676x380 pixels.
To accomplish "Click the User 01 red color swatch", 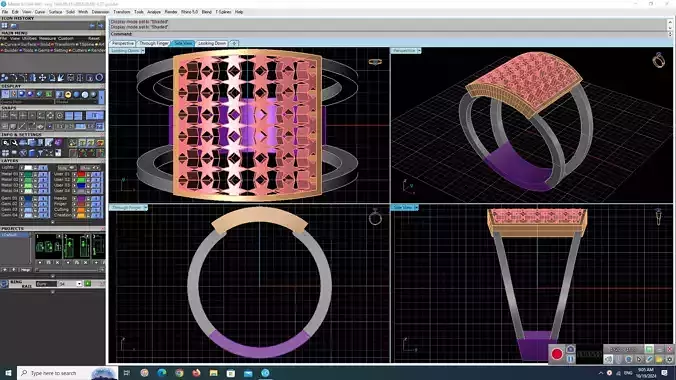I will tap(81, 174).
